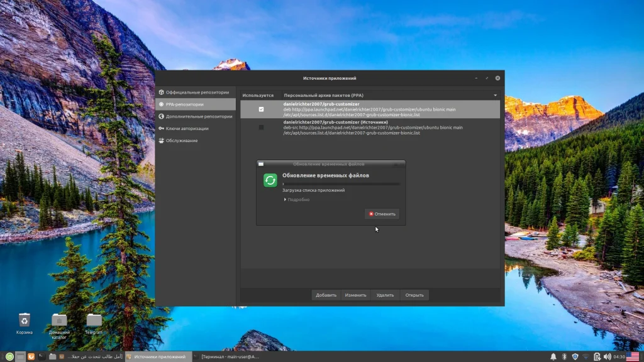Click the show desktop icon in taskbar
The height and width of the screenshot is (362, 644).
pyautogui.click(x=20, y=357)
